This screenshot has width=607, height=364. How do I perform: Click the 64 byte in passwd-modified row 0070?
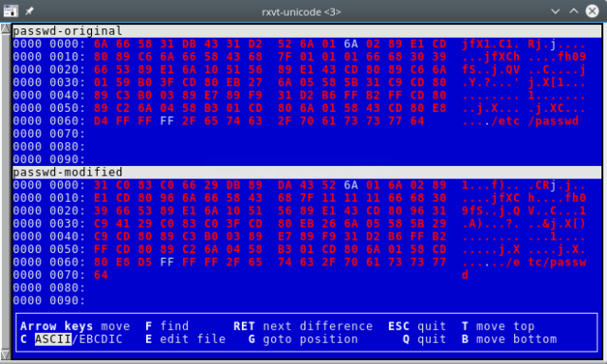(x=101, y=275)
